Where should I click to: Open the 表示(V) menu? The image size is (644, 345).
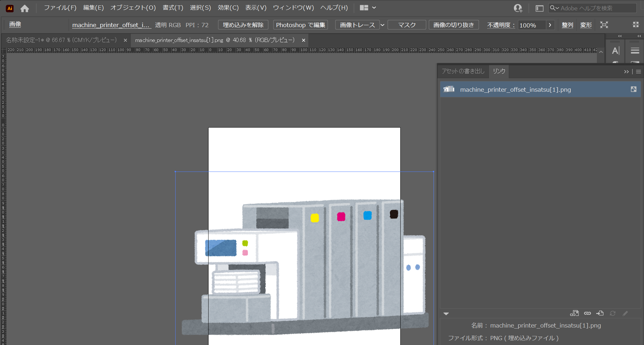coord(256,8)
